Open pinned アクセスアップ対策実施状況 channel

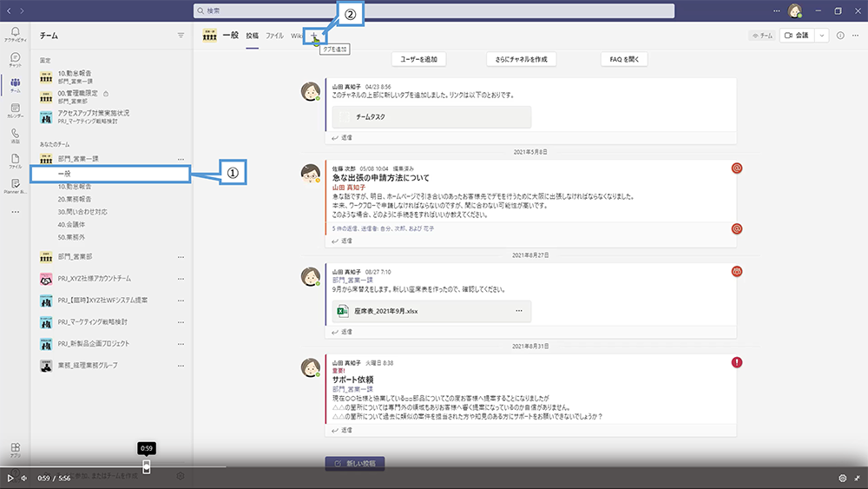[94, 117]
